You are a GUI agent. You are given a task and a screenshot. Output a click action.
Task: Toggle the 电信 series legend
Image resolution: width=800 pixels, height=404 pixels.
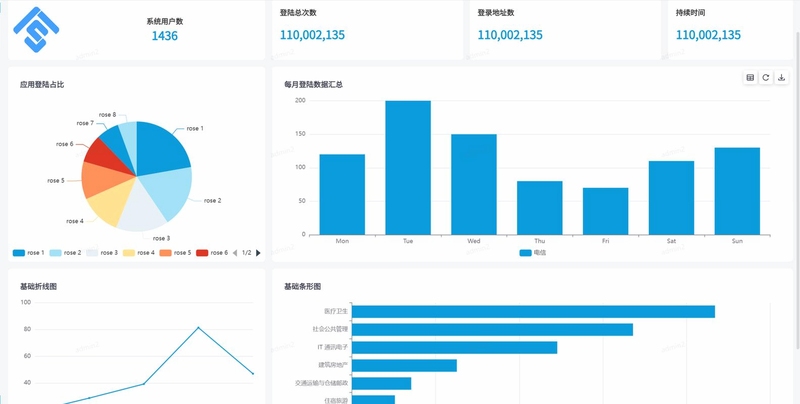(533, 252)
